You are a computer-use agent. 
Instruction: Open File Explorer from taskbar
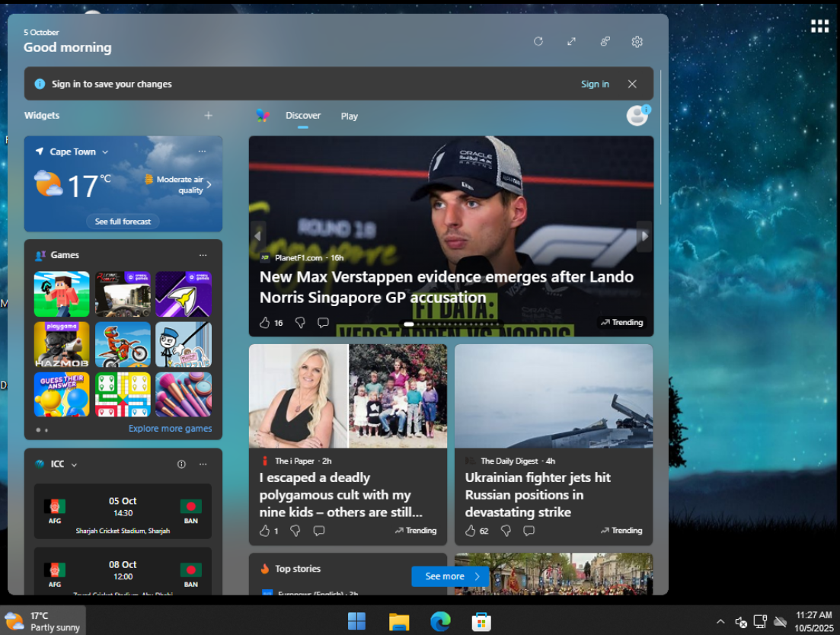(399, 621)
